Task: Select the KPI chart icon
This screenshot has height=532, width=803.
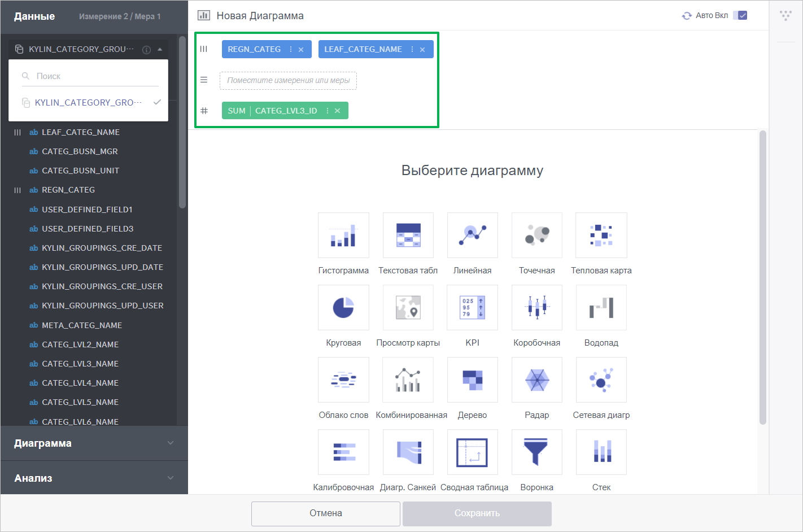Action: [x=472, y=308]
